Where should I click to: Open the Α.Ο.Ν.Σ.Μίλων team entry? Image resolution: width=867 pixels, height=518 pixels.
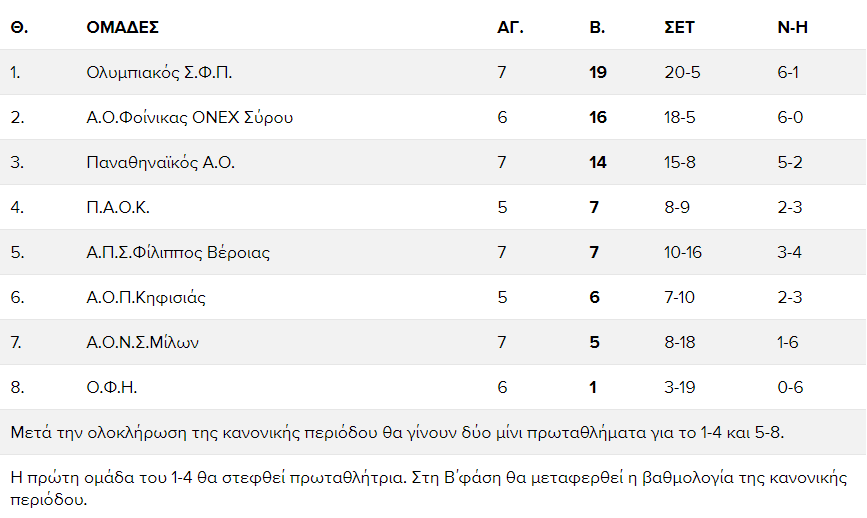(x=143, y=342)
